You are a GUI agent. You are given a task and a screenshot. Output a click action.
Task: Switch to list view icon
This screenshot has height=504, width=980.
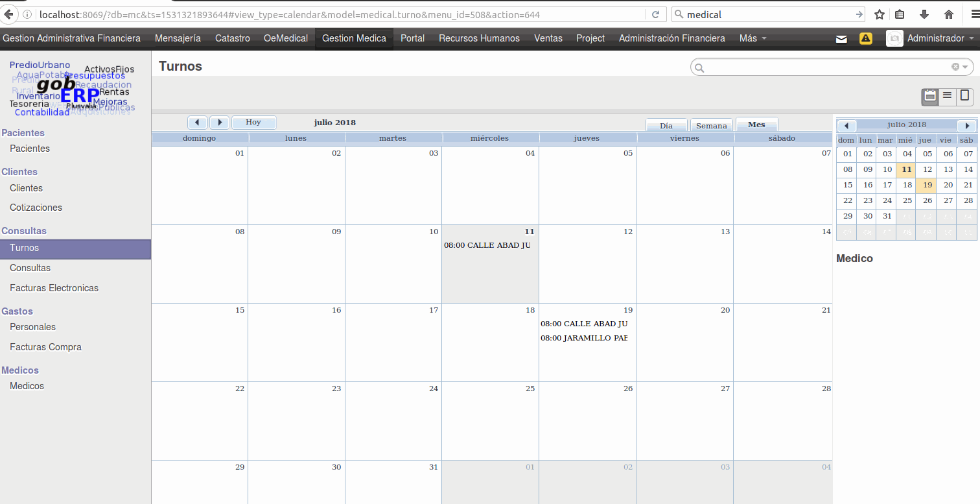pos(947,96)
